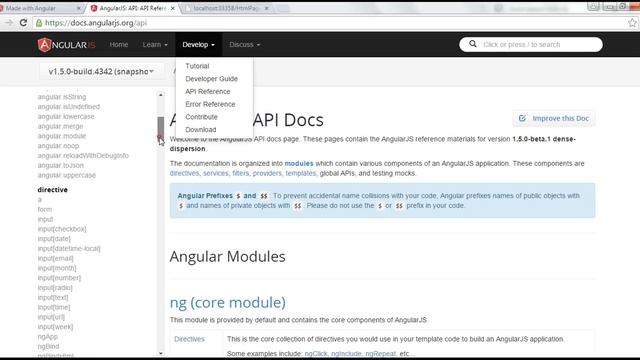Screen dimensions: 640x360
Task: Click the Improve this Doc edit icon
Action: pyautogui.click(x=522, y=118)
